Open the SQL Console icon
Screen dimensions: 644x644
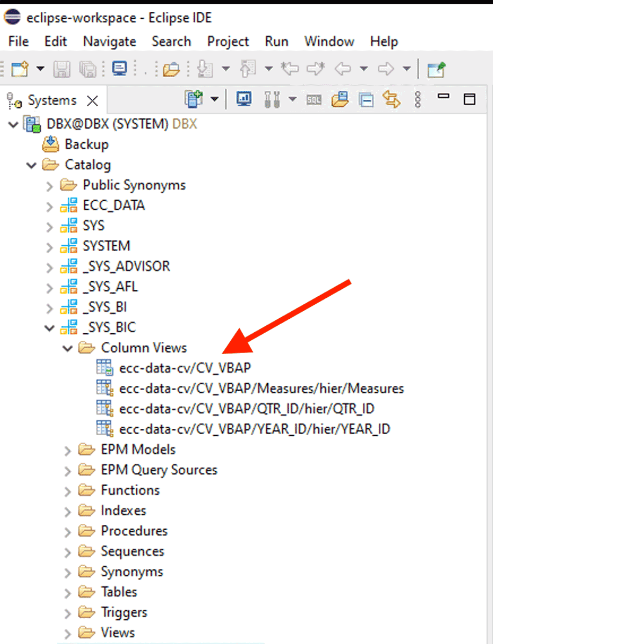(x=314, y=100)
